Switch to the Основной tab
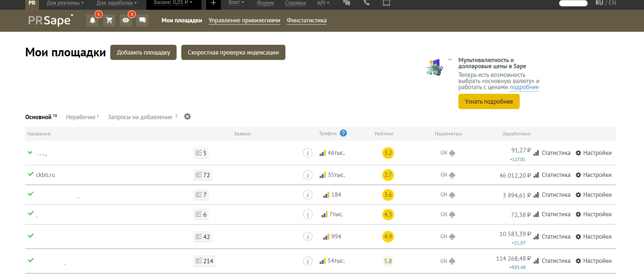The height and width of the screenshot is (274, 644). pyautogui.click(x=41, y=117)
